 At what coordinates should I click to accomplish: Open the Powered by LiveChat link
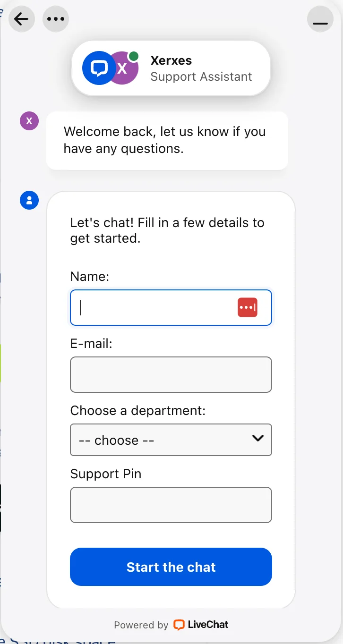171,625
